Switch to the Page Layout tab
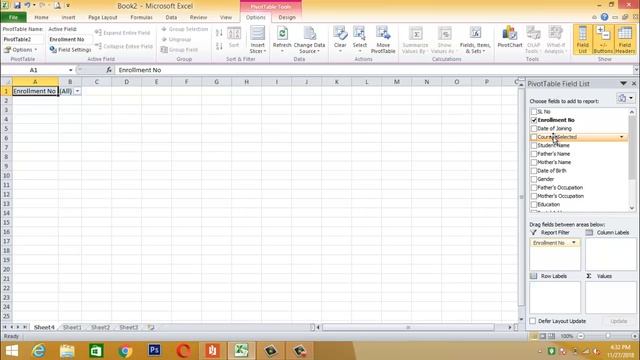This screenshot has width=640, height=360. point(102,17)
